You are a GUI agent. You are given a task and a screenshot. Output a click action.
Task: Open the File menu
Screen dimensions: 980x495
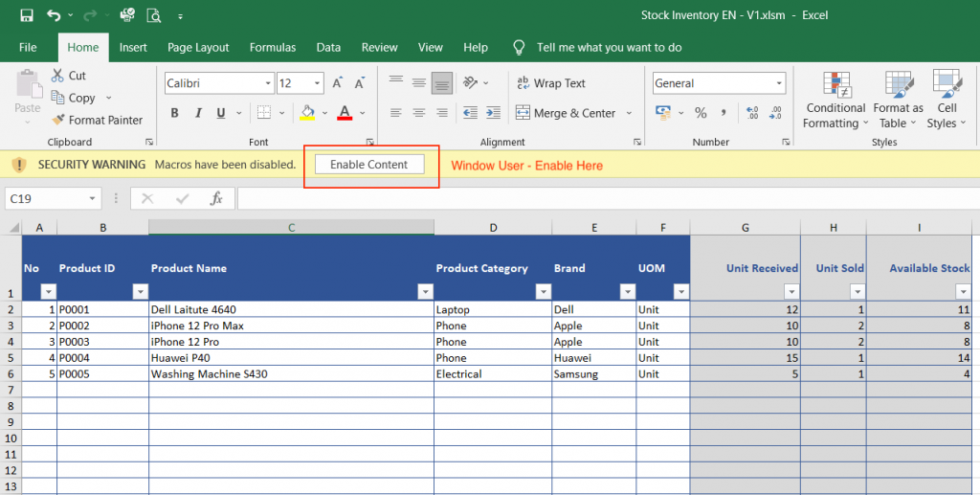pos(28,48)
